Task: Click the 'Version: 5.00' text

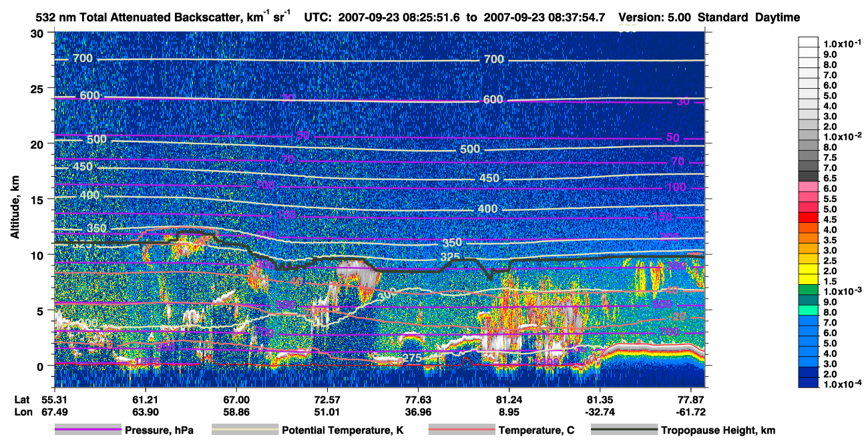Action: coord(655,17)
